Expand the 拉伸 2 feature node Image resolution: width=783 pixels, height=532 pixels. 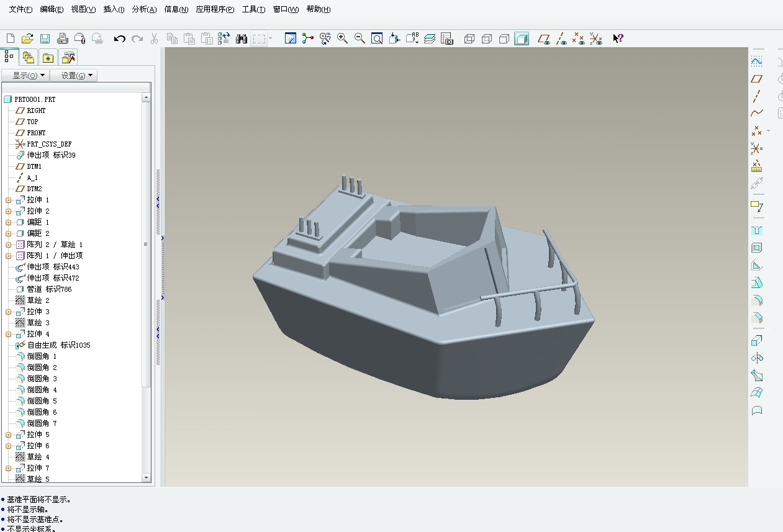coord(9,211)
